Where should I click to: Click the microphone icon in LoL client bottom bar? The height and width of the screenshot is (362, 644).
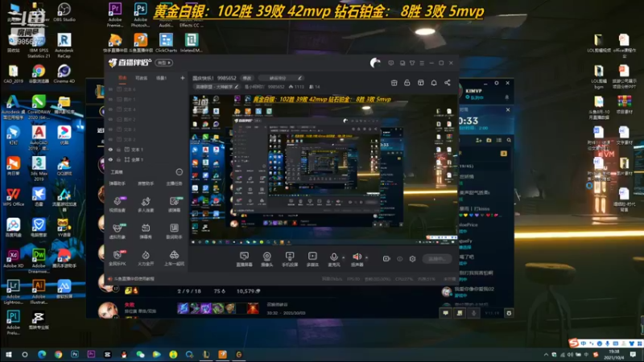(473, 313)
